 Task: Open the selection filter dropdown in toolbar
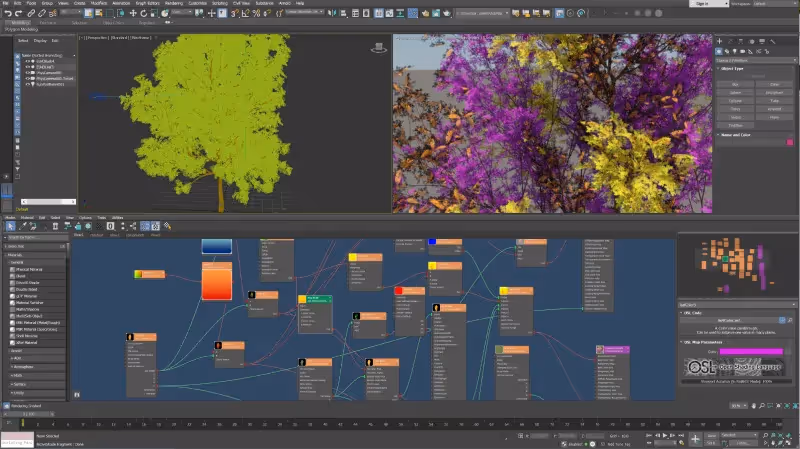(70, 12)
